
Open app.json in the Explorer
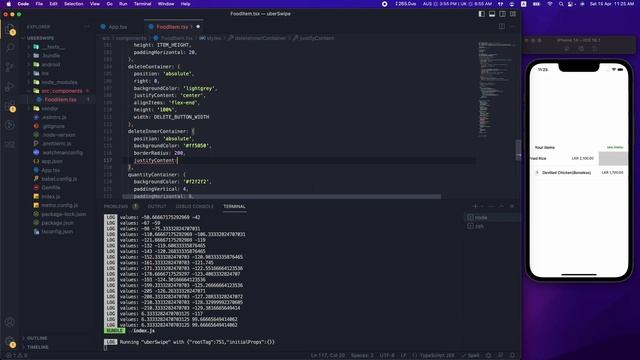tap(52, 161)
